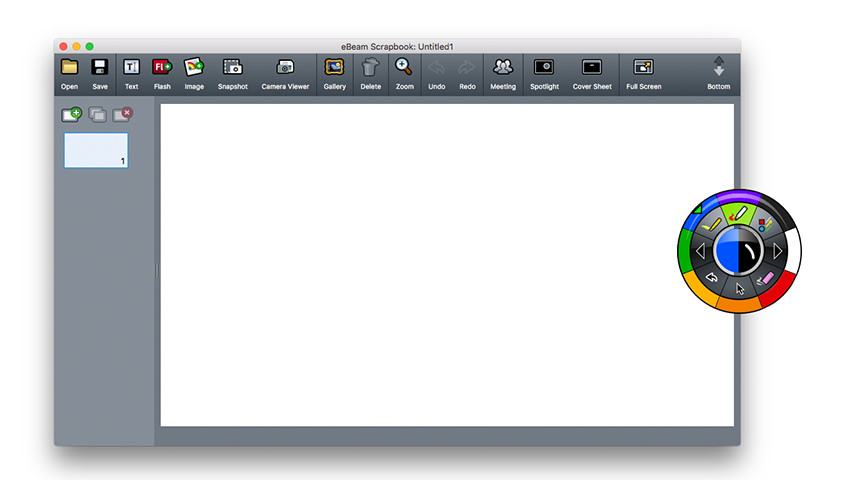Move toolbar to Bottom

tap(718, 67)
